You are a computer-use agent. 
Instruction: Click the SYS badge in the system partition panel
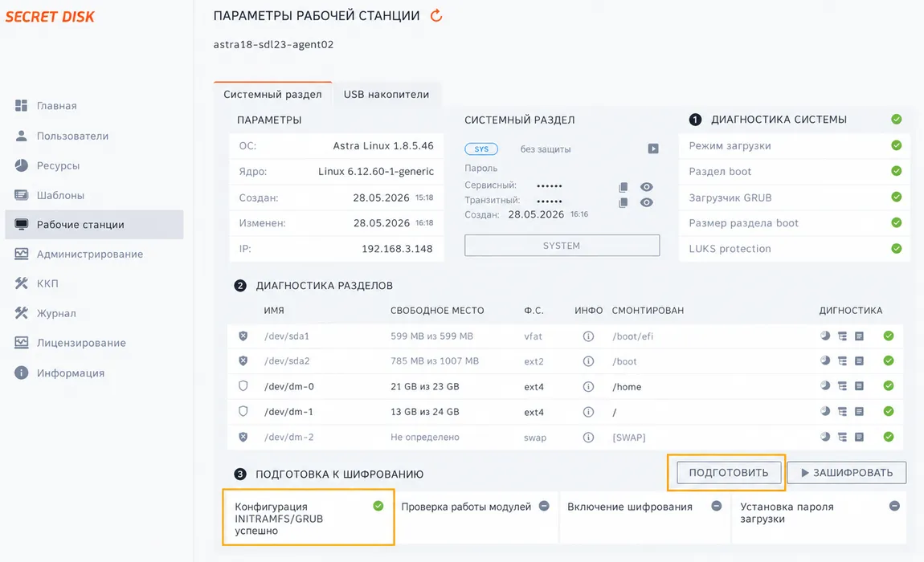click(x=481, y=149)
